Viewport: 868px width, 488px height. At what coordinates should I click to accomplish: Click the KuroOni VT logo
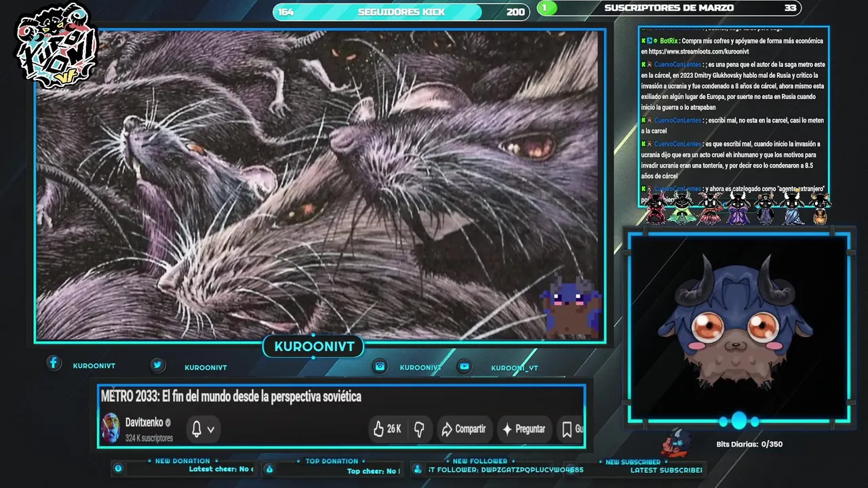pos(58,46)
